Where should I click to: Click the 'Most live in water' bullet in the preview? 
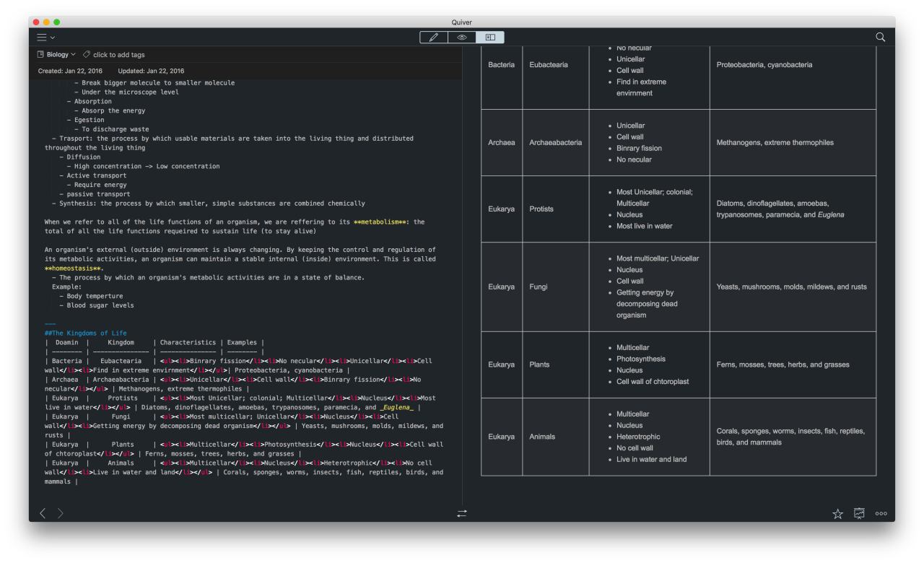[644, 226]
